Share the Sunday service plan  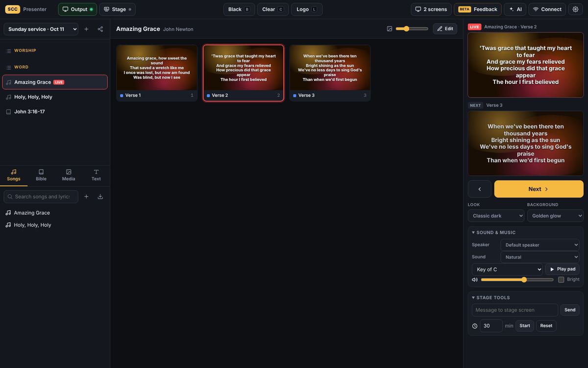tap(100, 29)
